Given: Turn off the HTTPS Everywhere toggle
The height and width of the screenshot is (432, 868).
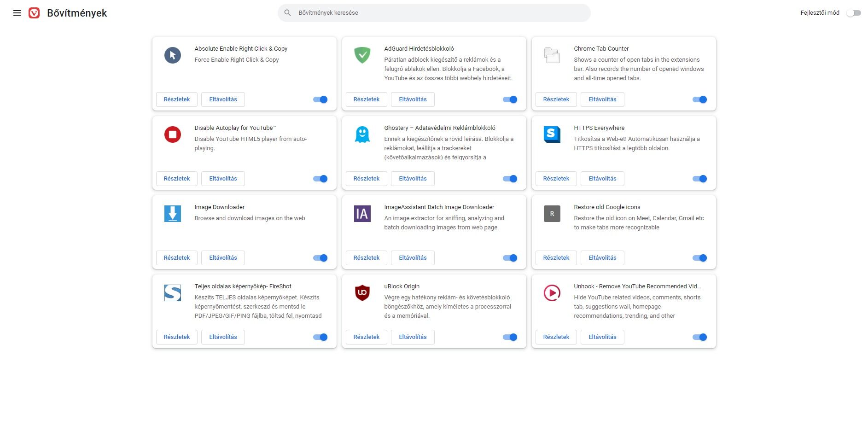Looking at the screenshot, I should (700, 179).
